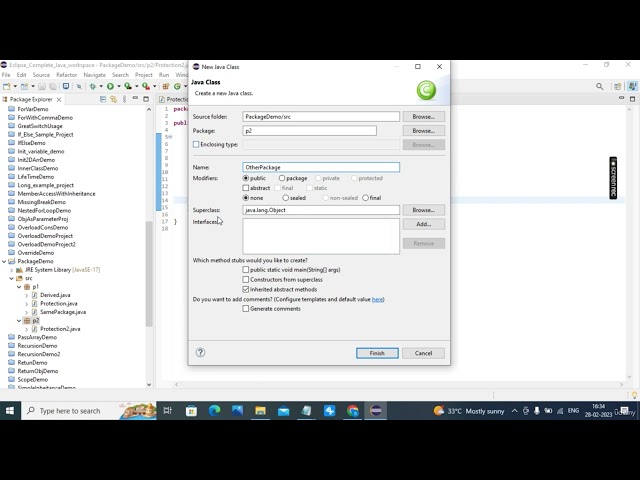Uncheck Inherited abstract methods checkbox
The width and height of the screenshot is (640, 480).
[x=246, y=289]
